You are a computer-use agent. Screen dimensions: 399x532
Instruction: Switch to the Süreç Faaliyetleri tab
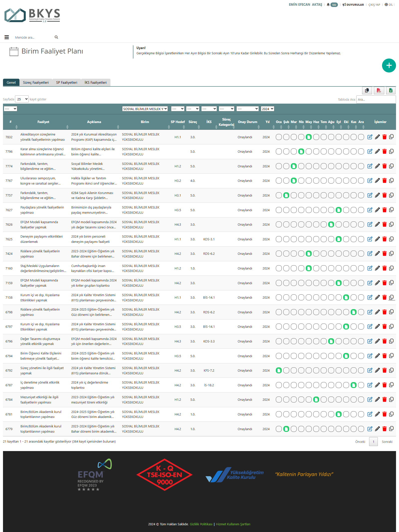36,82
